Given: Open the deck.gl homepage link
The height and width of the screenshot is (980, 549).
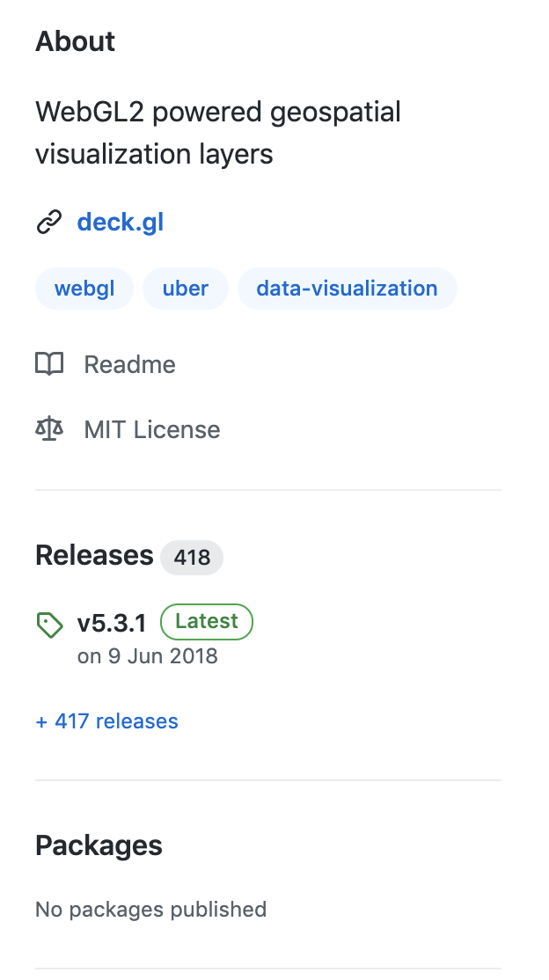Looking at the screenshot, I should (x=120, y=222).
